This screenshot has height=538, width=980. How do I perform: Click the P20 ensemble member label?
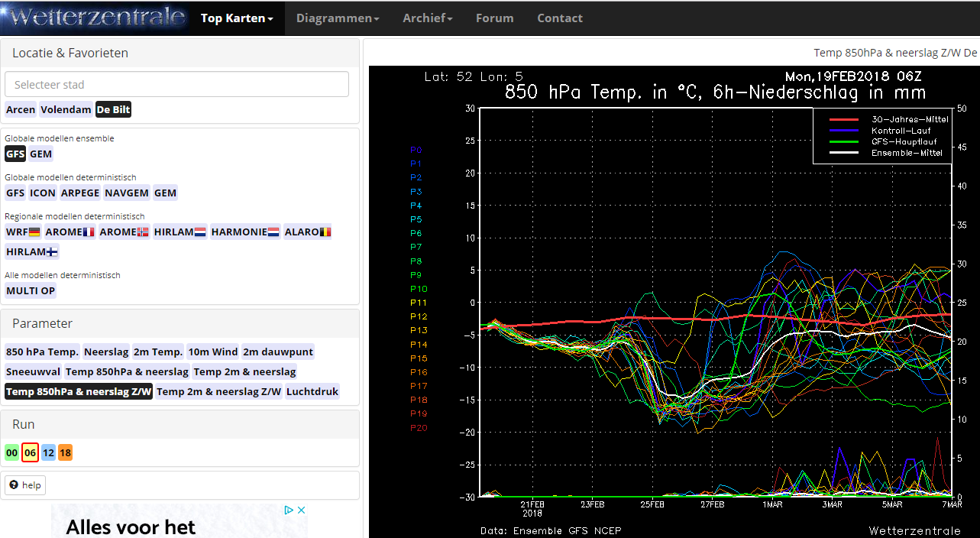[419, 428]
